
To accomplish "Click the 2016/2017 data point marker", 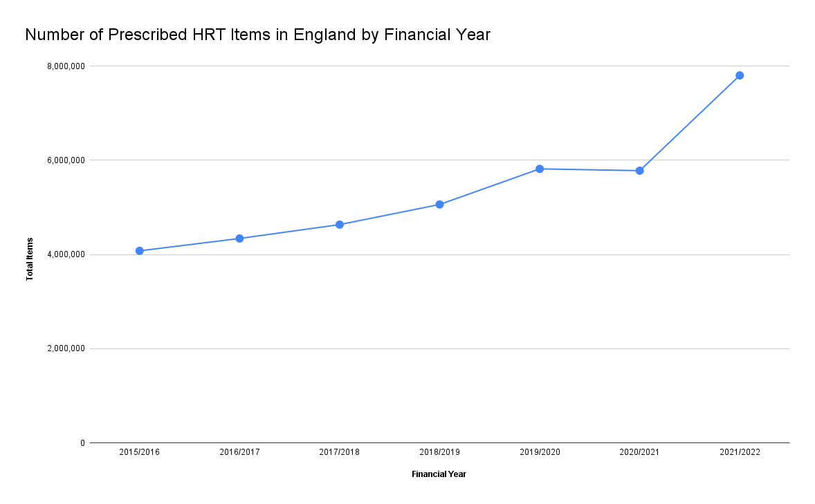I will (x=239, y=239).
